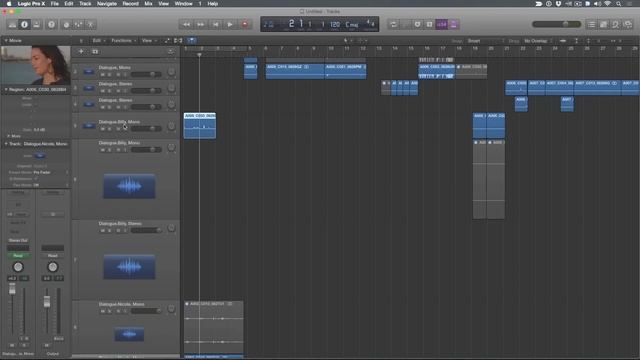Open global tracks button above track headers
The width and height of the screenshot is (640, 360).
pos(171,51)
